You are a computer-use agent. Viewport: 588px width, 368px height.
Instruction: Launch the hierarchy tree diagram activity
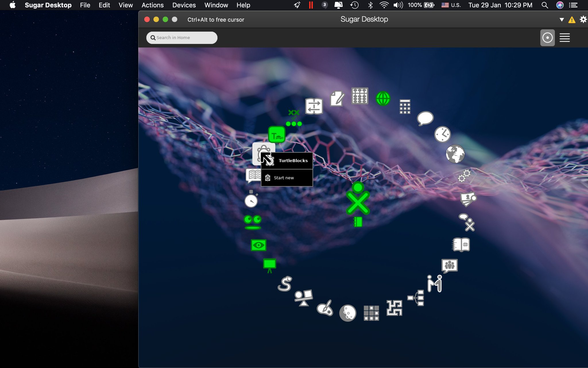(x=416, y=298)
